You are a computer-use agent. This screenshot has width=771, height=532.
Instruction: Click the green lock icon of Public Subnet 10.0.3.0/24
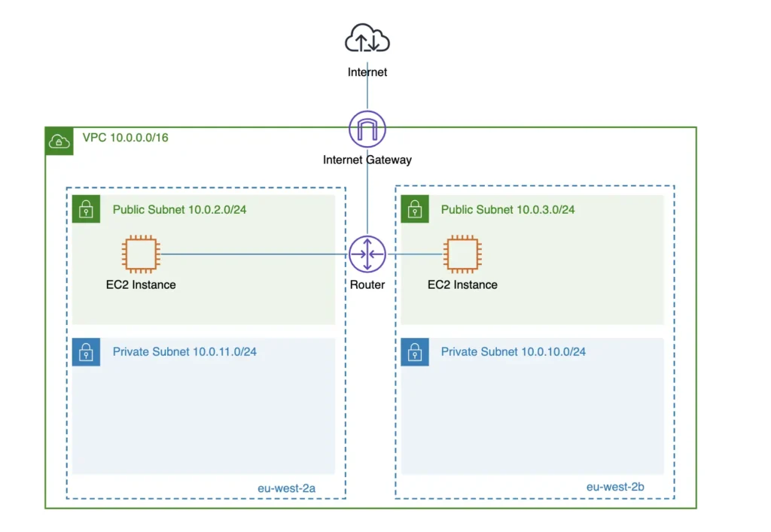(415, 209)
